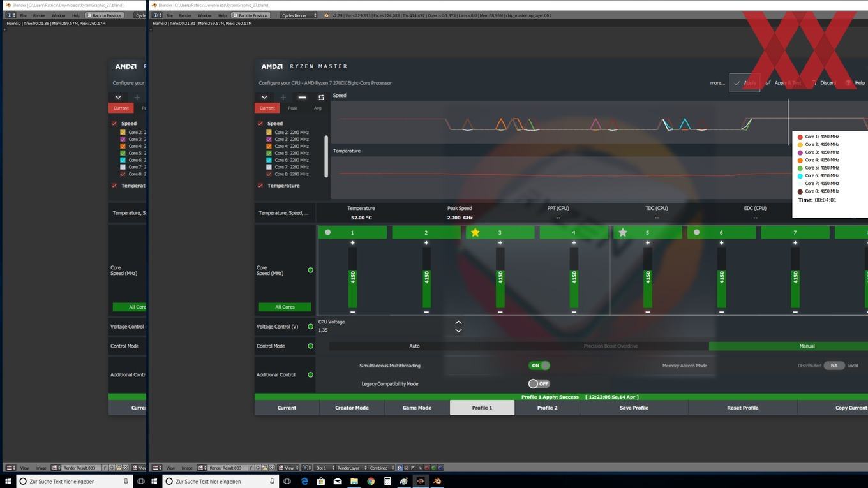Decrease Core 1 speed with minus
Screen dimensions: 868x488
click(x=352, y=312)
